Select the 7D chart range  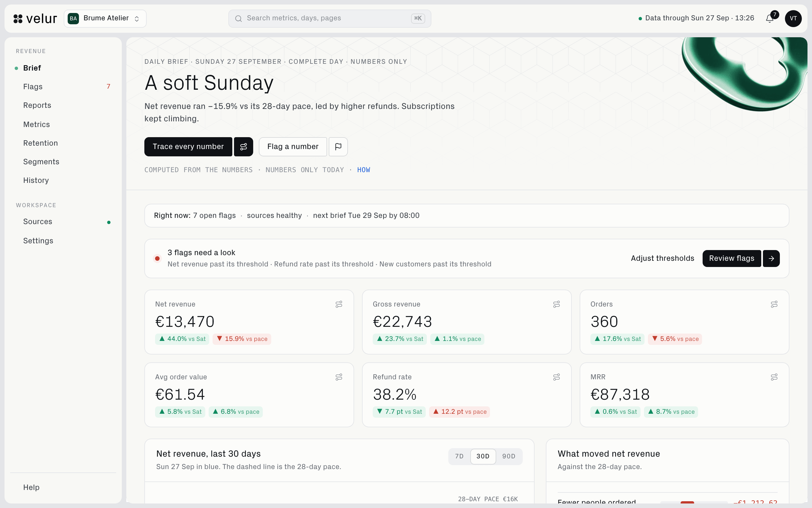pyautogui.click(x=459, y=456)
